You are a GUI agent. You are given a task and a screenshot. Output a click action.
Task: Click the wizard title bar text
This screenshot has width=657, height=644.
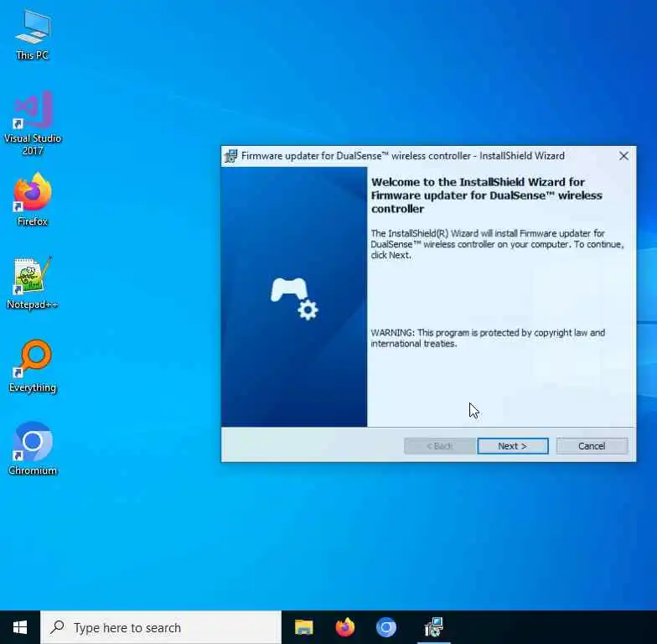coord(402,156)
